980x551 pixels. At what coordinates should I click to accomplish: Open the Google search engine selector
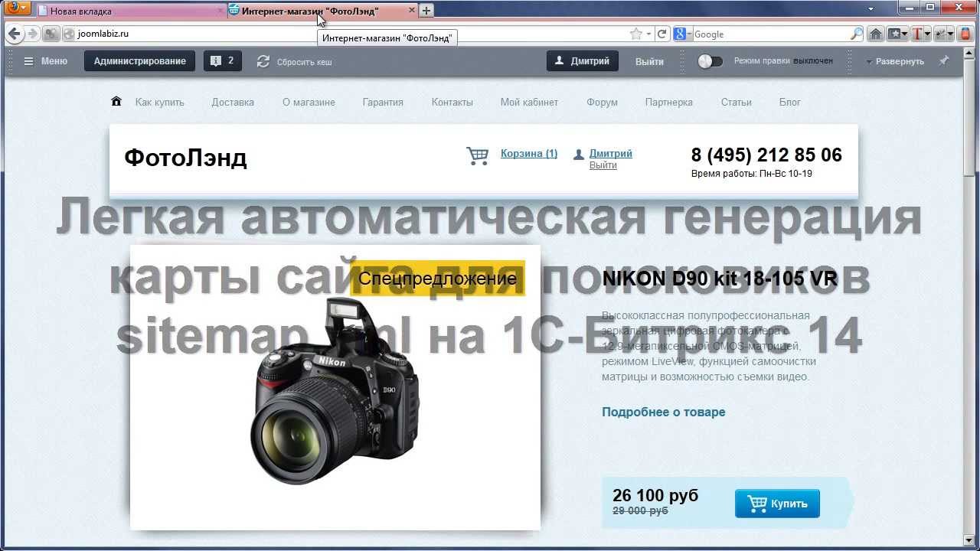[681, 34]
